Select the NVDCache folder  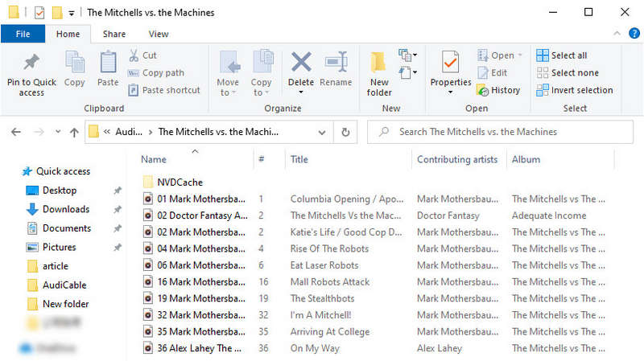point(173,183)
